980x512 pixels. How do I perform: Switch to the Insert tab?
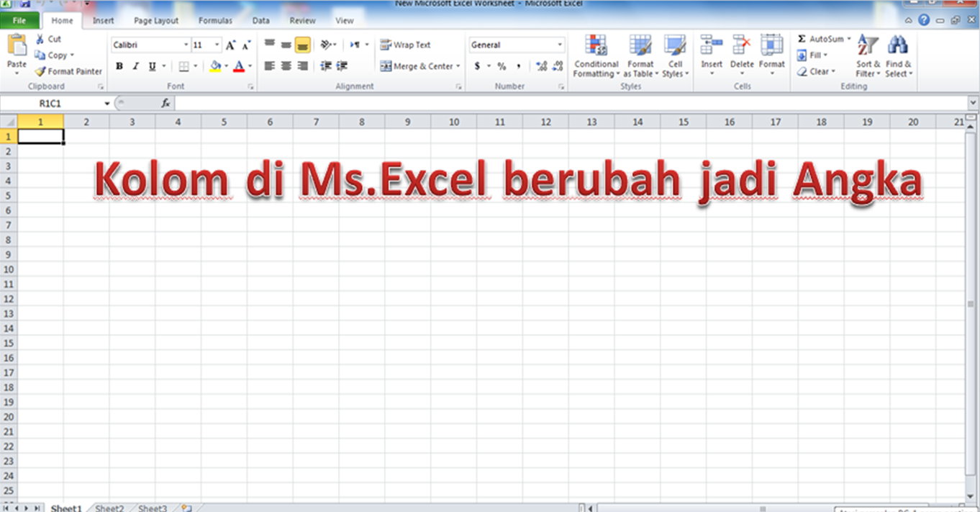point(103,21)
